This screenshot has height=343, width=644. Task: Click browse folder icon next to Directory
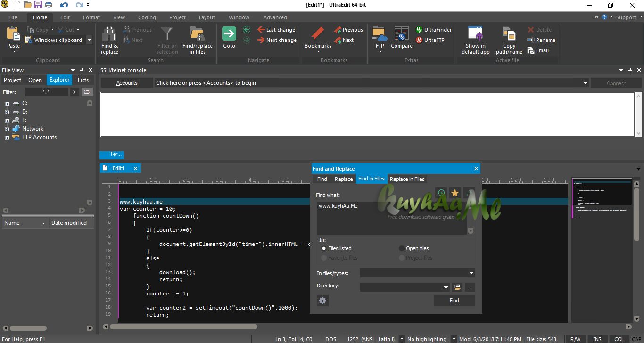(456, 287)
